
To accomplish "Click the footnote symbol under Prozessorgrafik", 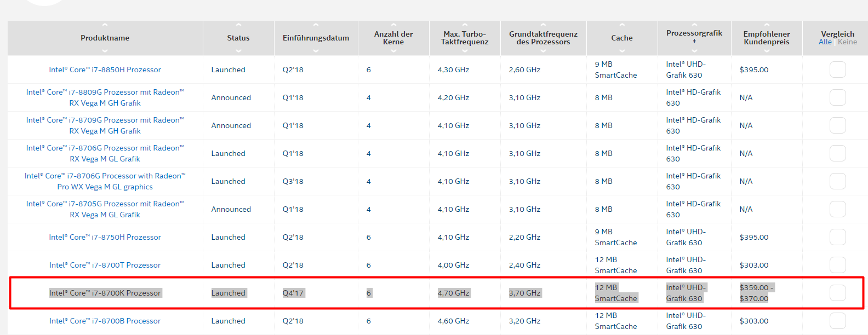I will tap(694, 41).
